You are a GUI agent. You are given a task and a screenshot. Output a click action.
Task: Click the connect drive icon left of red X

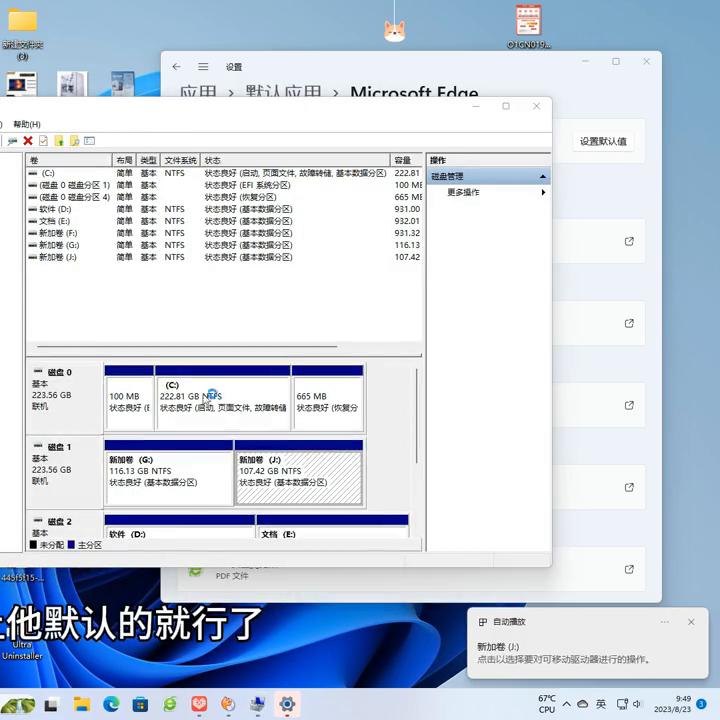point(12,141)
